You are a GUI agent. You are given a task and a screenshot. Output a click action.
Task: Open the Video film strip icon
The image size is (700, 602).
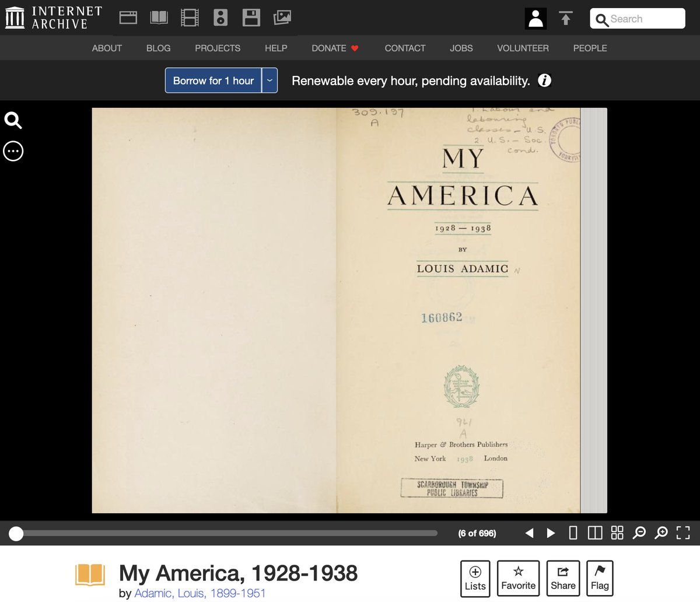click(190, 18)
